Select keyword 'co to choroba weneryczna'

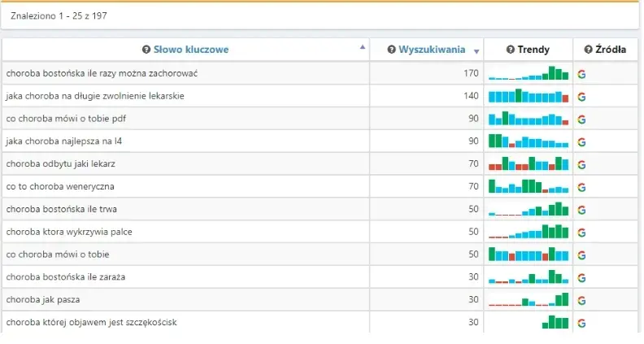pyautogui.click(x=60, y=186)
